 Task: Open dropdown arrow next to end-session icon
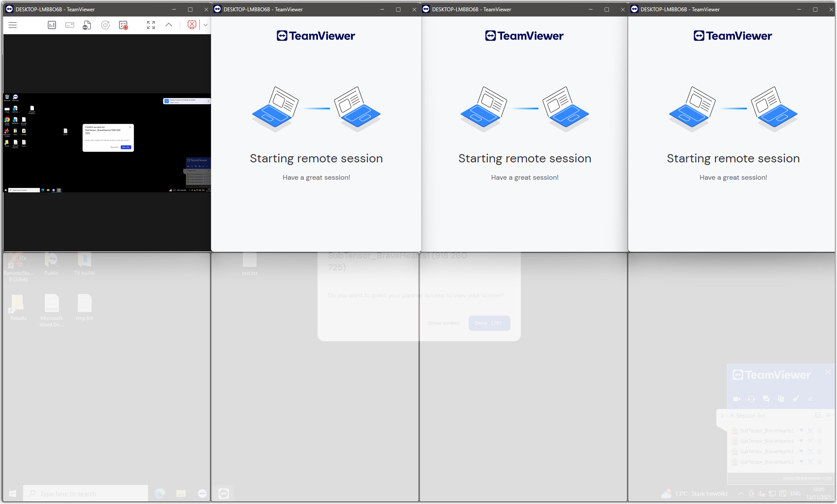(x=205, y=25)
